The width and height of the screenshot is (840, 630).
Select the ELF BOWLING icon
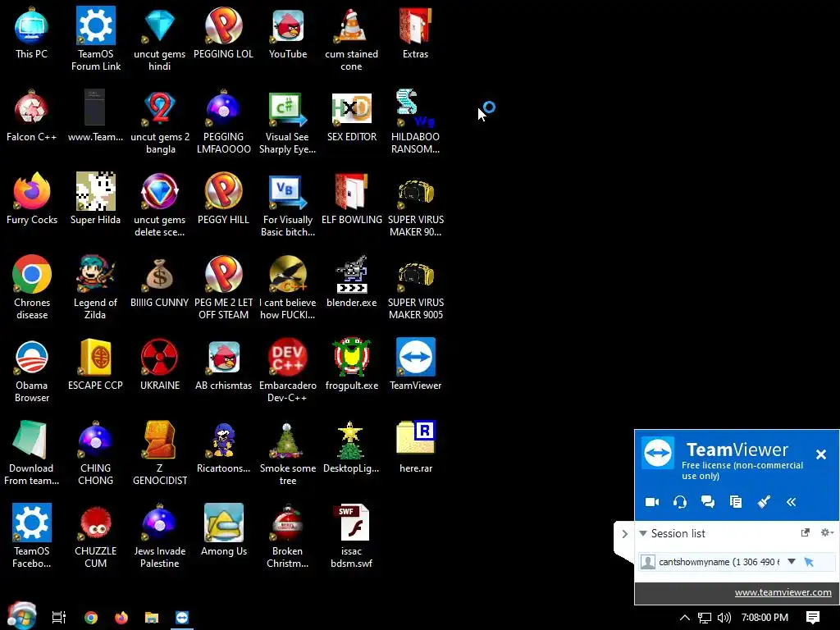(351, 199)
